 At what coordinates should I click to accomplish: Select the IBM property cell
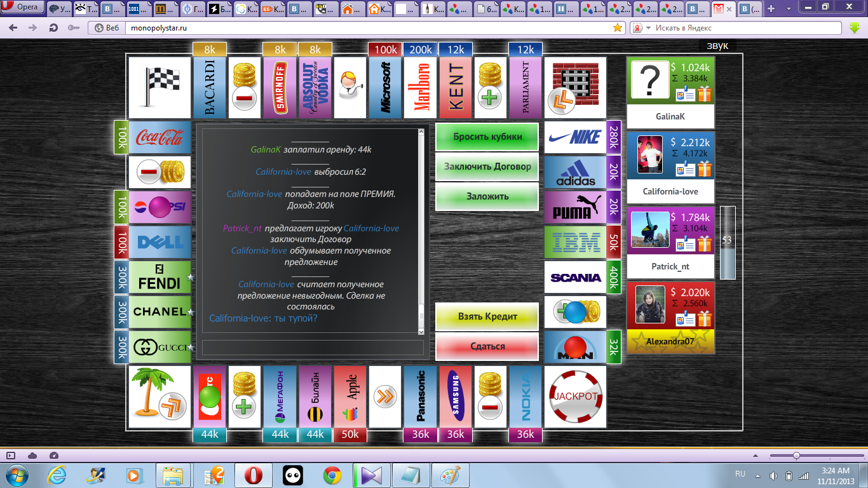[x=575, y=242]
